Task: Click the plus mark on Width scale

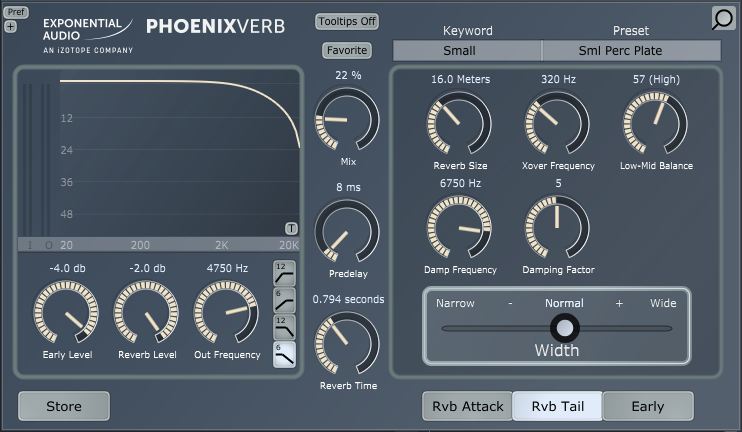Action: pyautogui.click(x=619, y=303)
